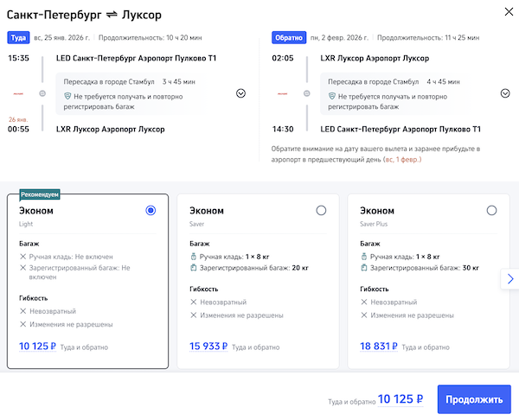The image size is (519, 420).
Task: Show next fare options with right arrow
Action: tap(509, 279)
